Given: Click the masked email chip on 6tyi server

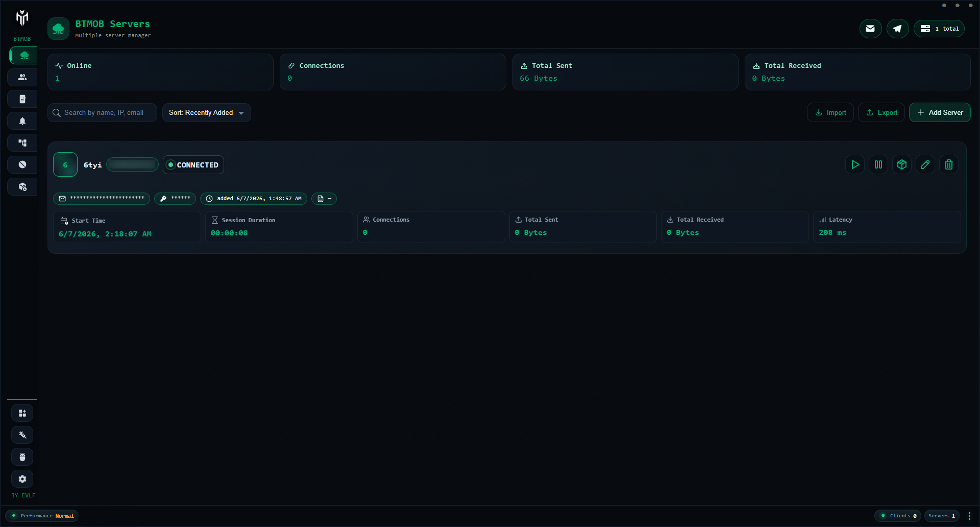Looking at the screenshot, I should [102, 199].
